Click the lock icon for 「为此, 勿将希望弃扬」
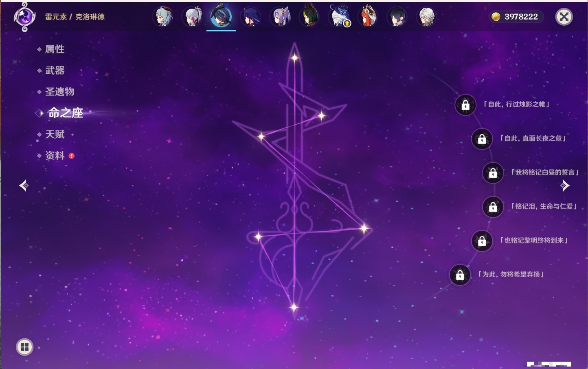Screen dimensions: 588x369 pos(460,275)
